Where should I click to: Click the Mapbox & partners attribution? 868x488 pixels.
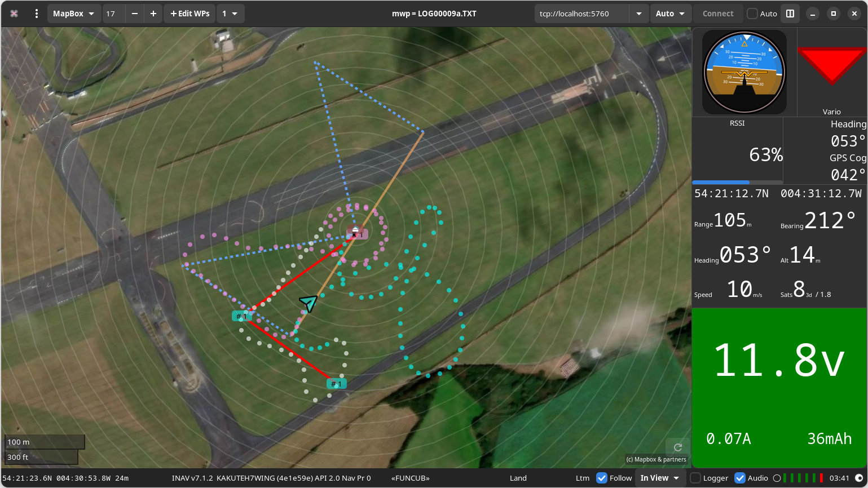[656, 459]
